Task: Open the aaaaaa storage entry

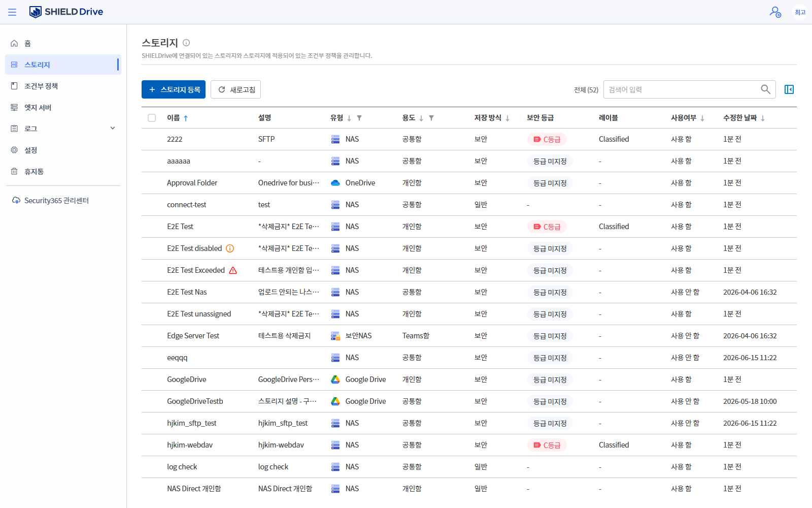Action: pos(179,161)
